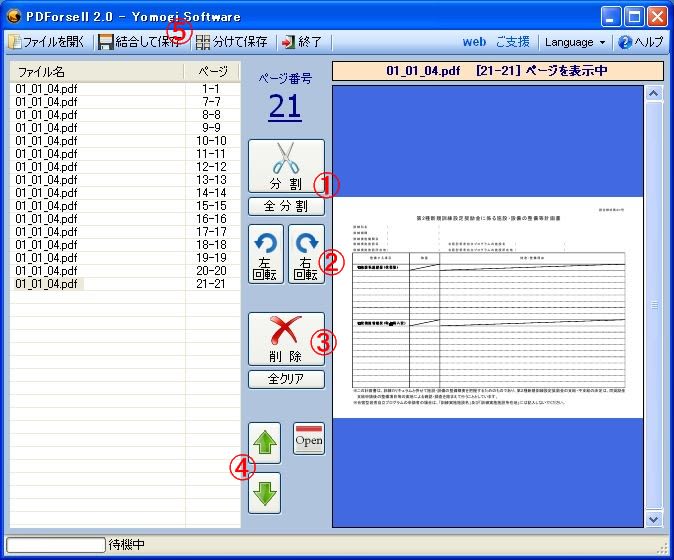Open the ご支援 support link
Screen dimensions: 674x560
pyautogui.click(x=513, y=43)
